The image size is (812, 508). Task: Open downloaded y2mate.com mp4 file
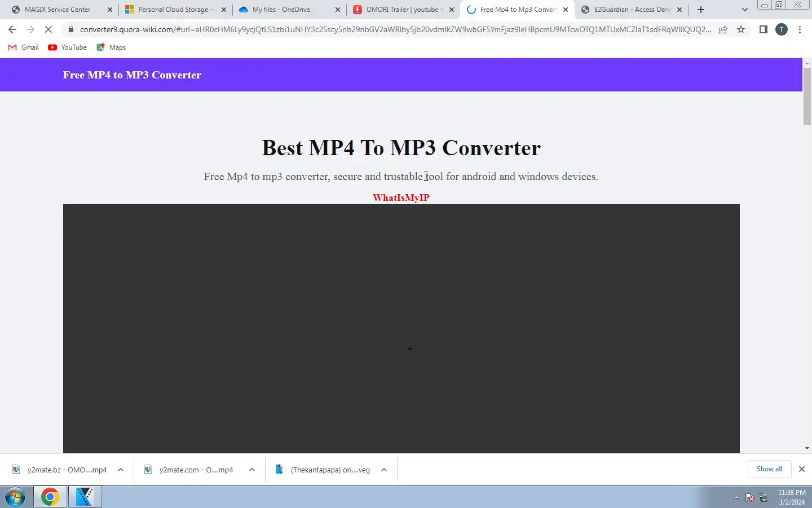[189, 470]
